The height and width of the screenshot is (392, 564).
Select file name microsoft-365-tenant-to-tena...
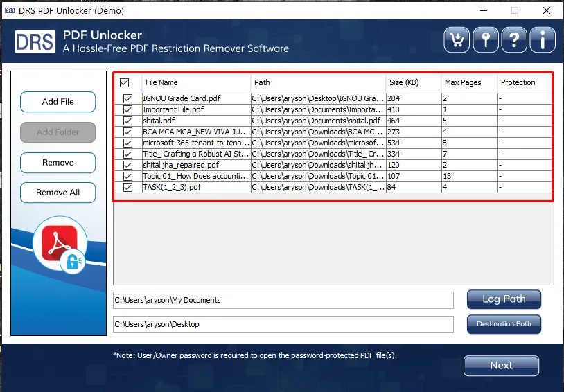(195, 143)
